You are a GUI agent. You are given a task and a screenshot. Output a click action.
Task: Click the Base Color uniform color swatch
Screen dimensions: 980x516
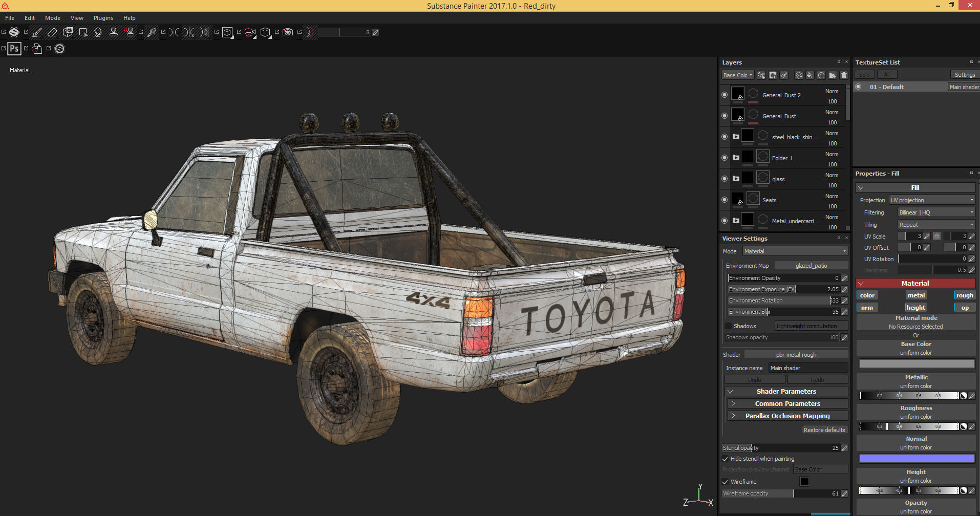coord(917,363)
